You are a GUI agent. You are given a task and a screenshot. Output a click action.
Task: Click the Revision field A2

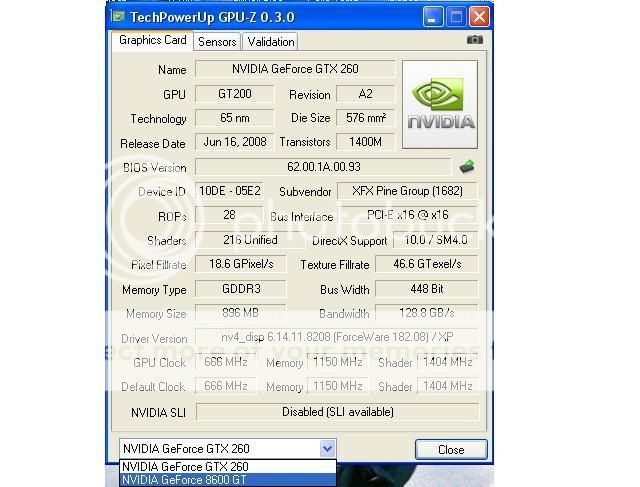pyautogui.click(x=365, y=94)
